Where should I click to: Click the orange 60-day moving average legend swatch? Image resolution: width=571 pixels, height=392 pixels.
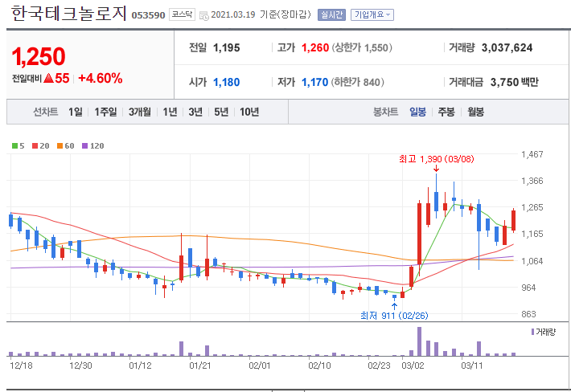point(60,146)
